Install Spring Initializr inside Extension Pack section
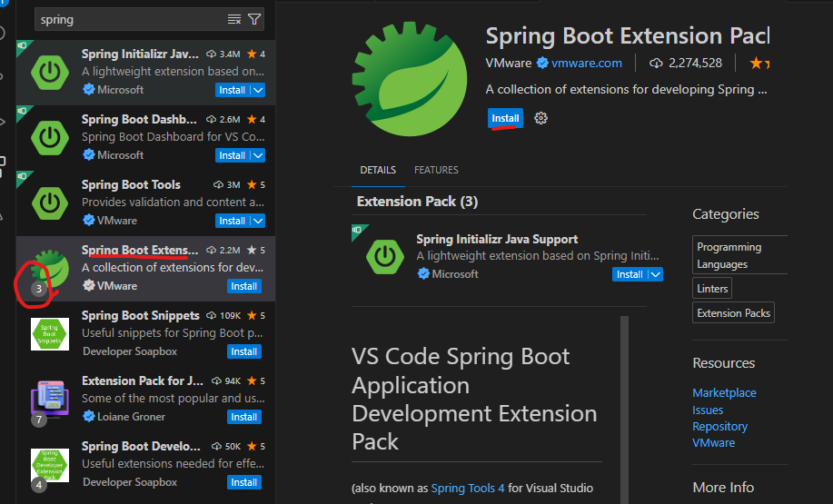The height and width of the screenshot is (504, 833). (x=630, y=274)
